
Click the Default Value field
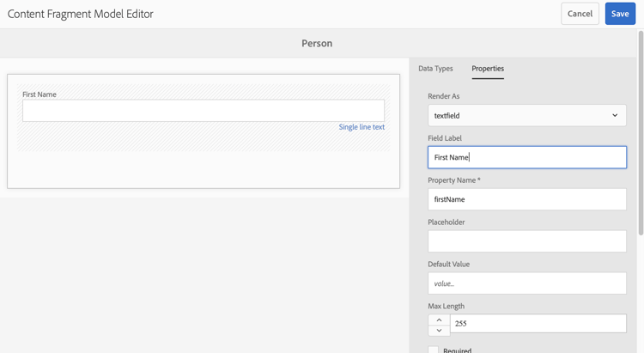coord(527,283)
